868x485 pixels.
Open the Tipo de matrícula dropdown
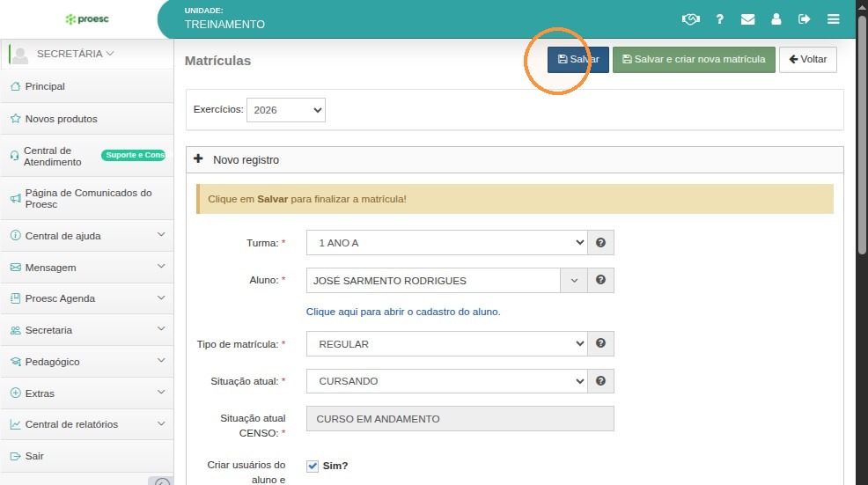click(446, 344)
